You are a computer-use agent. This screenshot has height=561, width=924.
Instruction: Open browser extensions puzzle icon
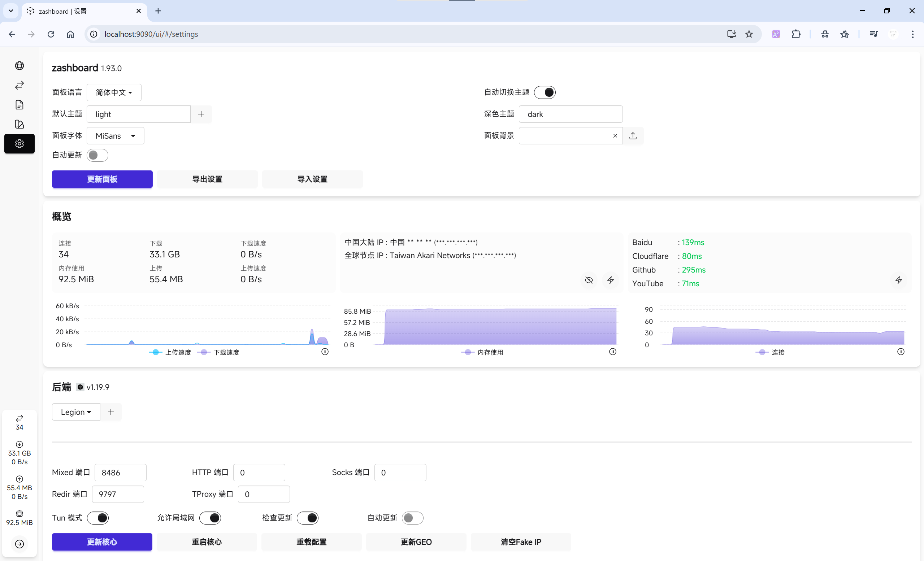click(796, 34)
